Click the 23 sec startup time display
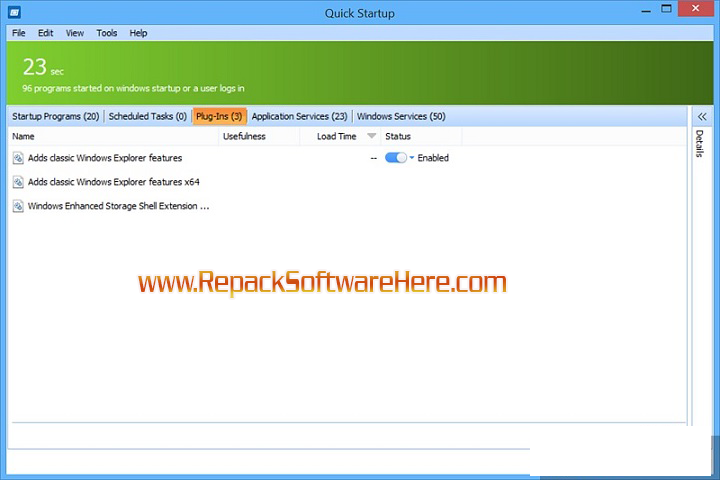Image resolution: width=720 pixels, height=480 pixels. pos(43,67)
